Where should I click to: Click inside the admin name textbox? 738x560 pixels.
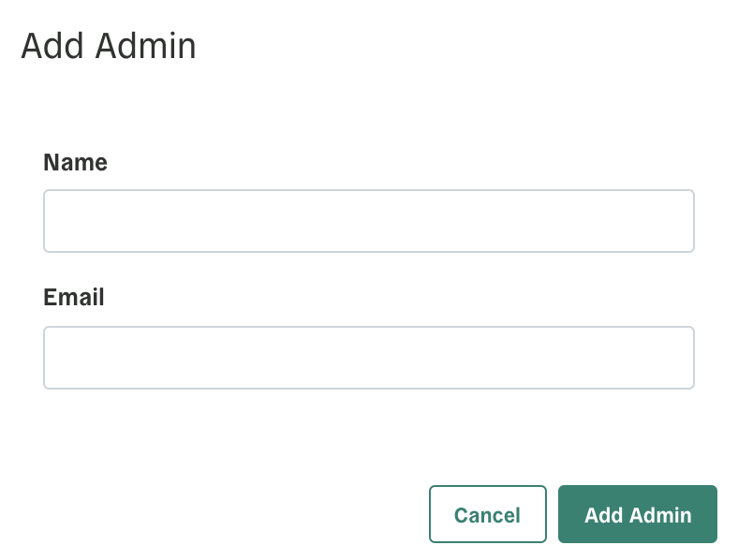pos(368,221)
